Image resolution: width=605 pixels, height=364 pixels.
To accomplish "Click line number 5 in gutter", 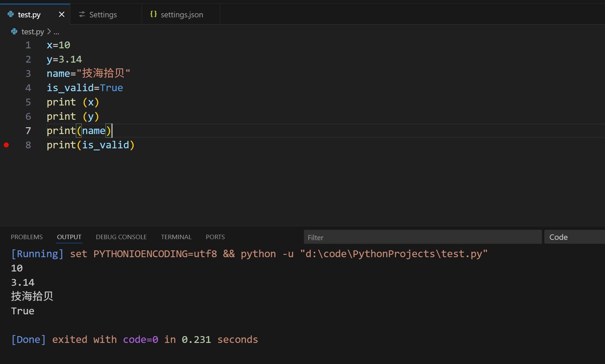I will click(28, 102).
